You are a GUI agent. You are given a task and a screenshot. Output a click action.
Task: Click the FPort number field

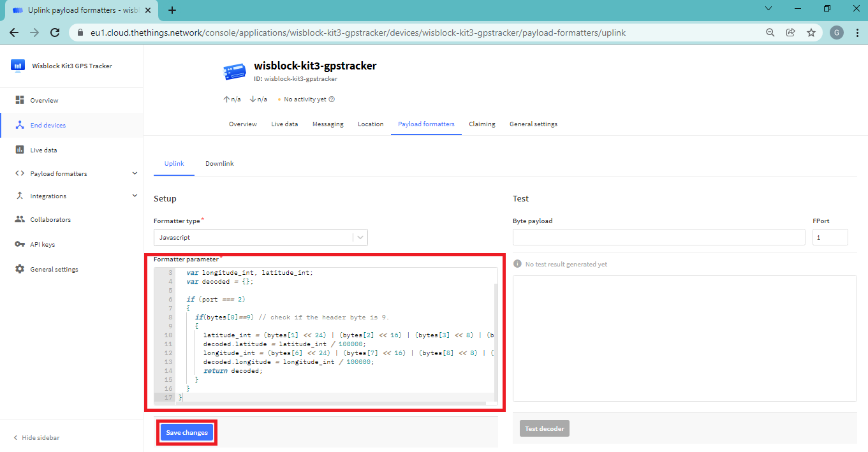pyautogui.click(x=829, y=237)
